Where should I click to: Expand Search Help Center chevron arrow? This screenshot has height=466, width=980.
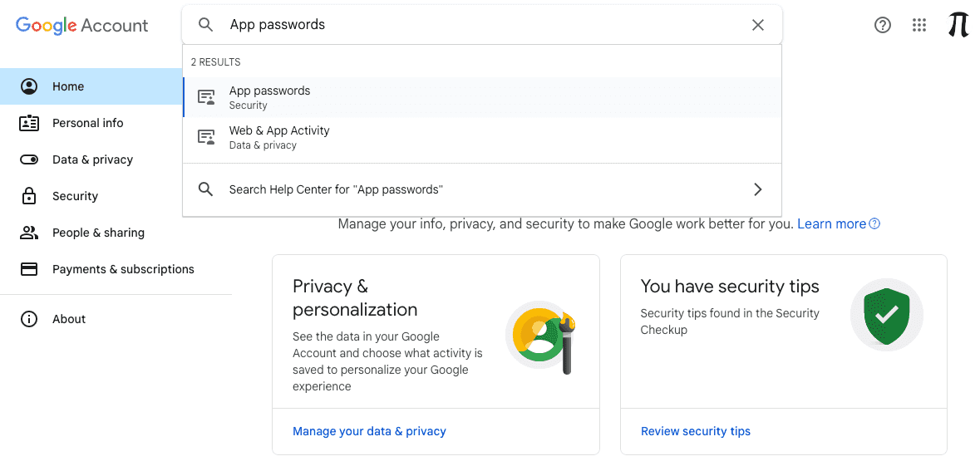tap(757, 189)
